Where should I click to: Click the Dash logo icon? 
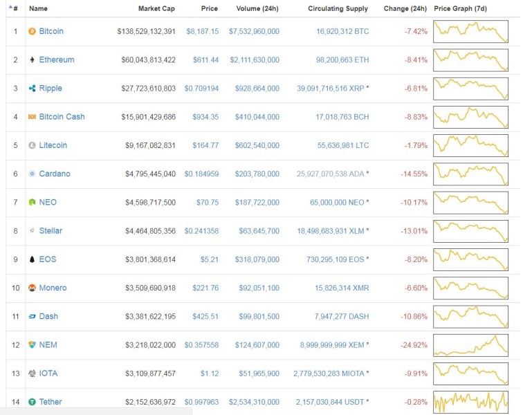[x=32, y=316]
